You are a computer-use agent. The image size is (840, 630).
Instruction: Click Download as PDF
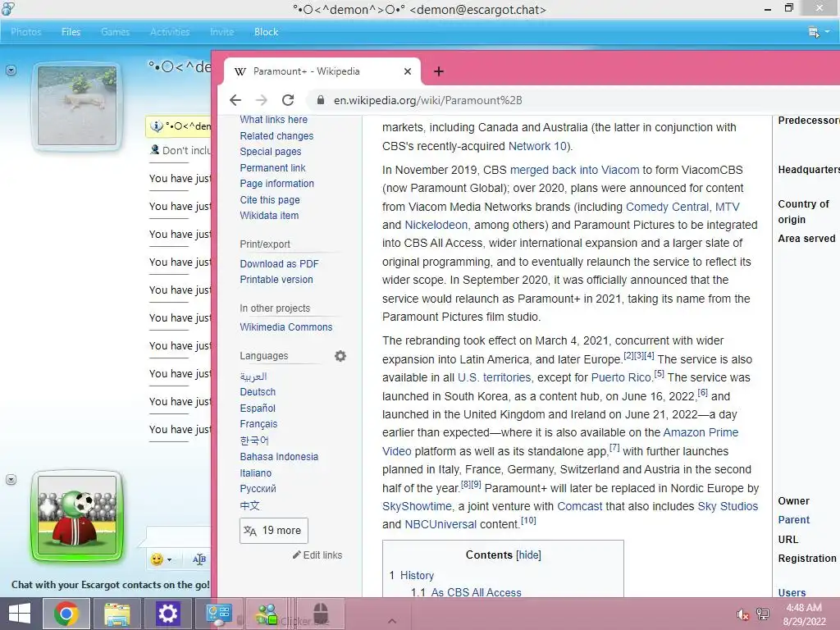tap(279, 263)
